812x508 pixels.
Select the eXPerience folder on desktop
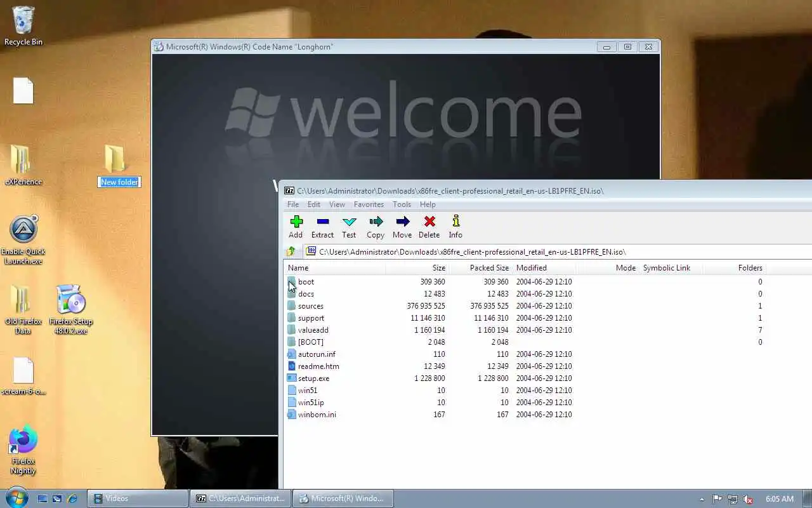point(23,165)
